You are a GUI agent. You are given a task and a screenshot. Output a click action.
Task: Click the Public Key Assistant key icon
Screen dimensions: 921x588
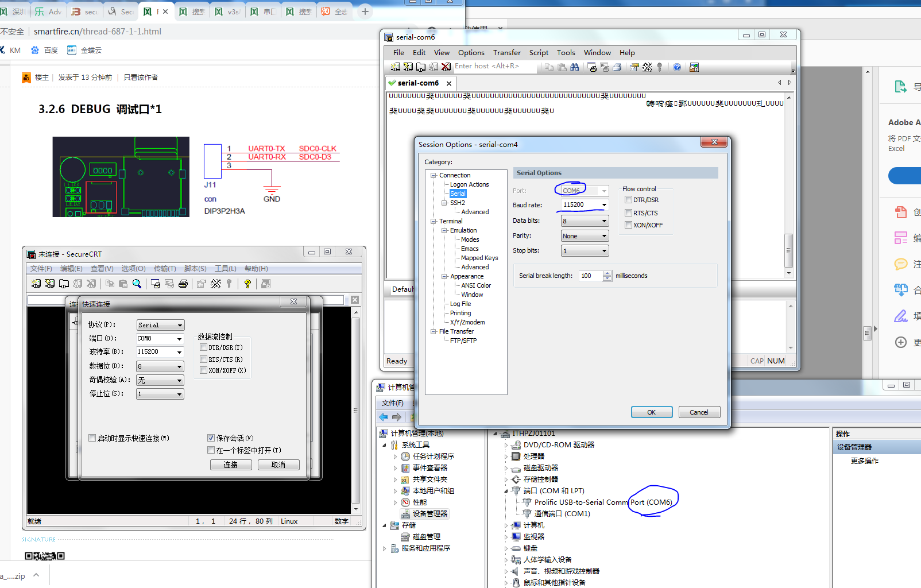(660, 67)
